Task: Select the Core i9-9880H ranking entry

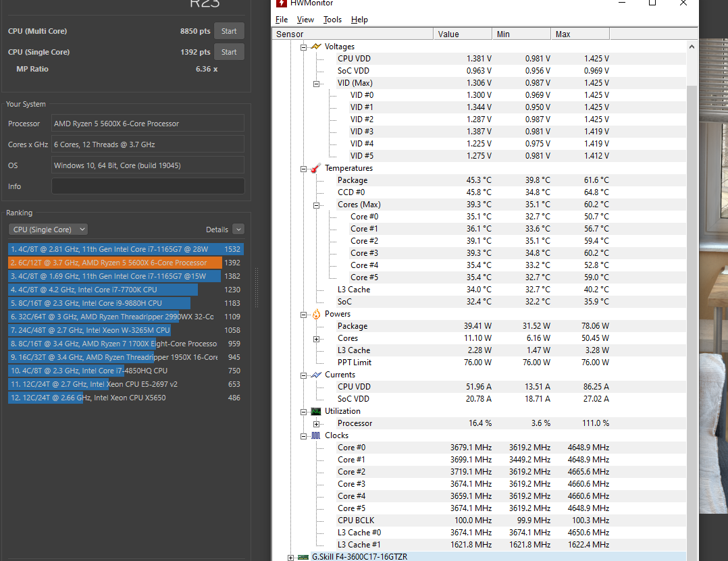Action: click(x=126, y=303)
